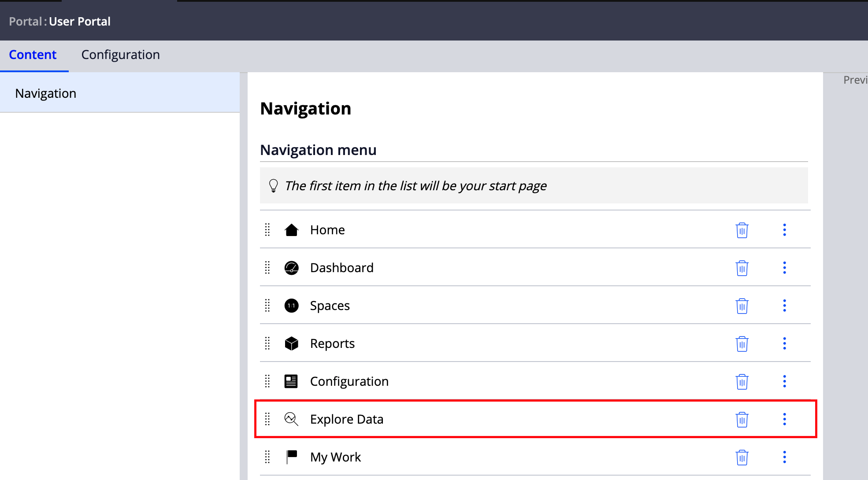Screen dimensions: 868x480
Task: Open more options for My Work row
Action: click(784, 457)
